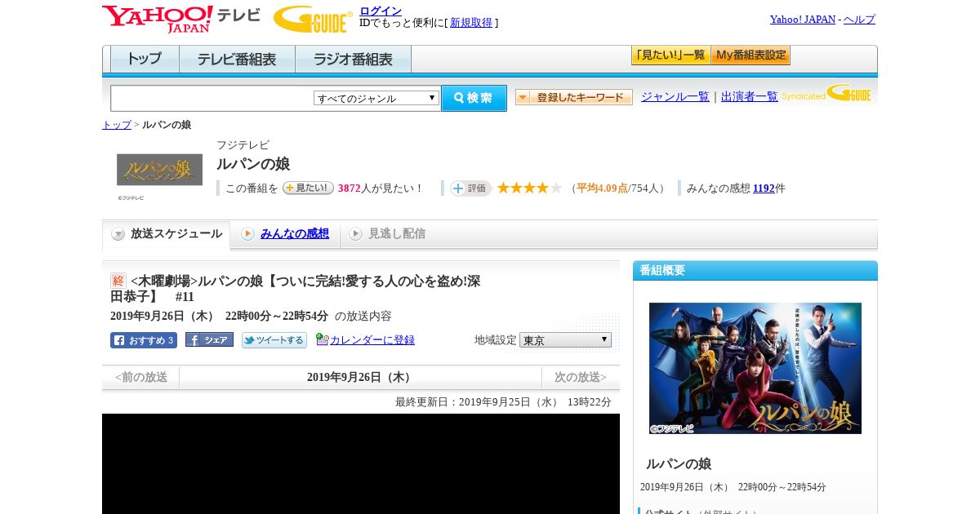Open the 1192 comments link
Screen dimensions: 980x514
pyautogui.click(x=764, y=188)
